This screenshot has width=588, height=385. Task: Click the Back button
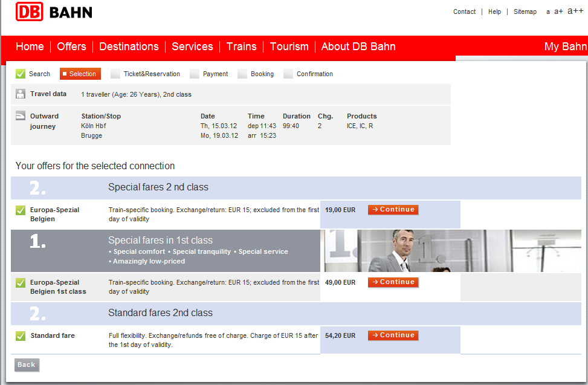coord(27,365)
